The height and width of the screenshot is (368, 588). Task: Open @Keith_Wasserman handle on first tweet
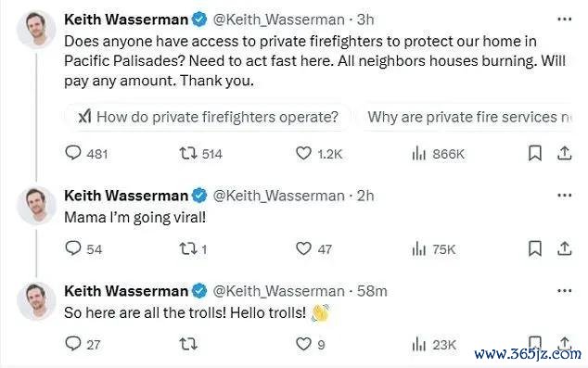(278, 19)
